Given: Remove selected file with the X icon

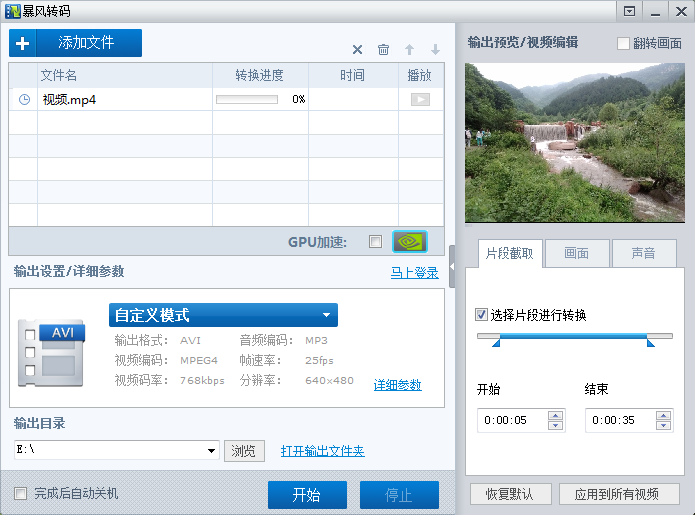Looking at the screenshot, I should coord(357,49).
